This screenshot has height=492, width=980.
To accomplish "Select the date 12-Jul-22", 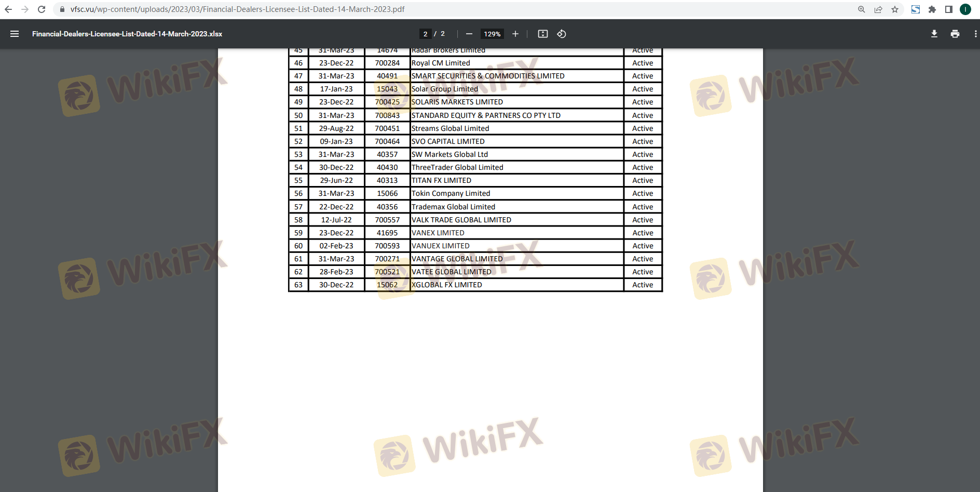I will [x=336, y=220].
